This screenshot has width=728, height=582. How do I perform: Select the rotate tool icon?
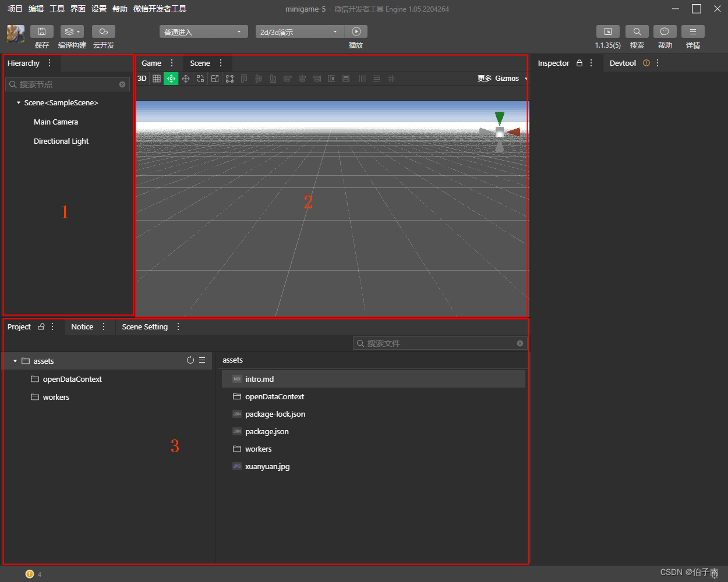[x=200, y=79]
